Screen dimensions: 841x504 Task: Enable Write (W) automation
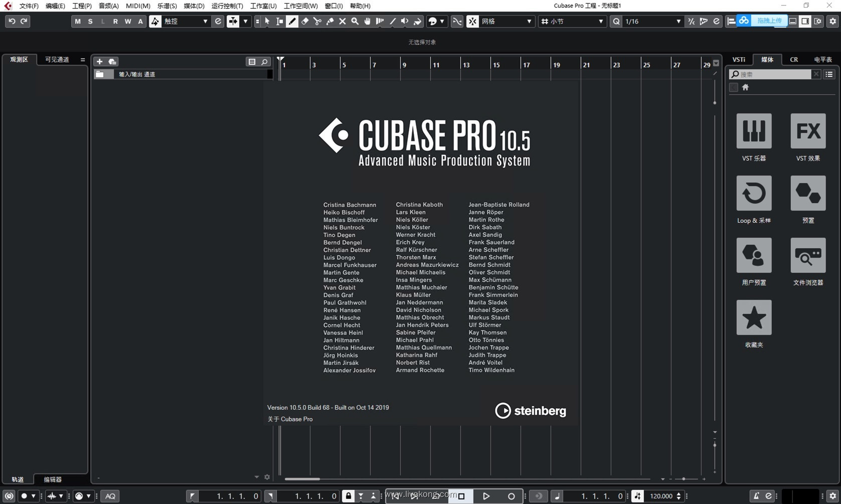(127, 21)
